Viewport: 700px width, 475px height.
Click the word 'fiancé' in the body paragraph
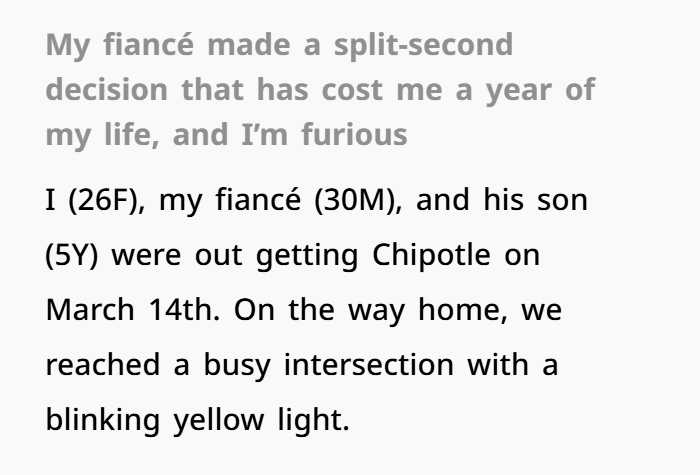point(258,199)
